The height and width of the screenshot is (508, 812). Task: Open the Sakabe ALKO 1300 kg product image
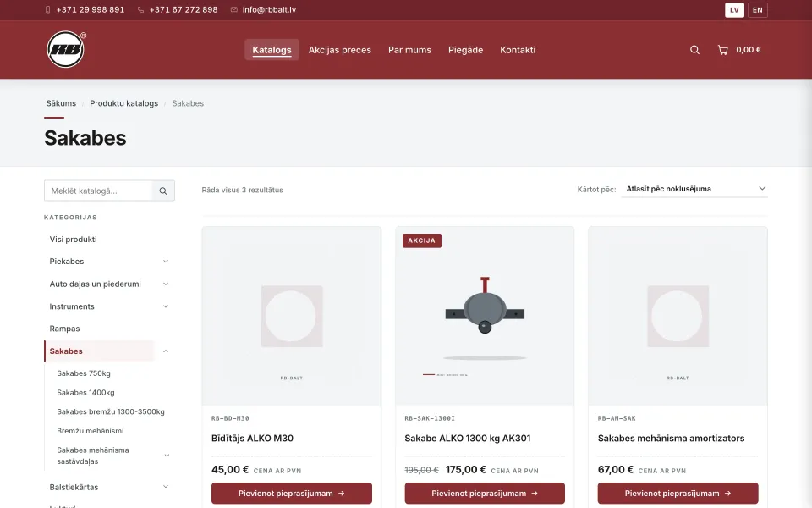coord(485,316)
